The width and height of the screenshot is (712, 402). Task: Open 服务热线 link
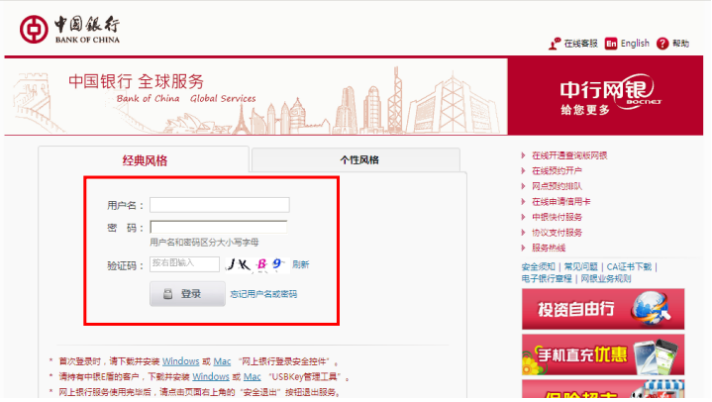(x=549, y=248)
